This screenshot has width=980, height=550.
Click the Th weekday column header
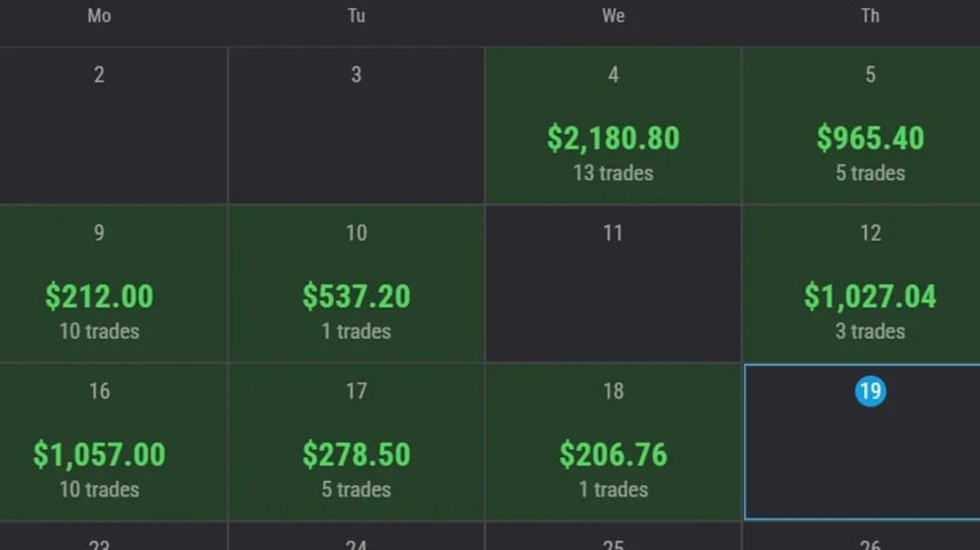(x=870, y=16)
